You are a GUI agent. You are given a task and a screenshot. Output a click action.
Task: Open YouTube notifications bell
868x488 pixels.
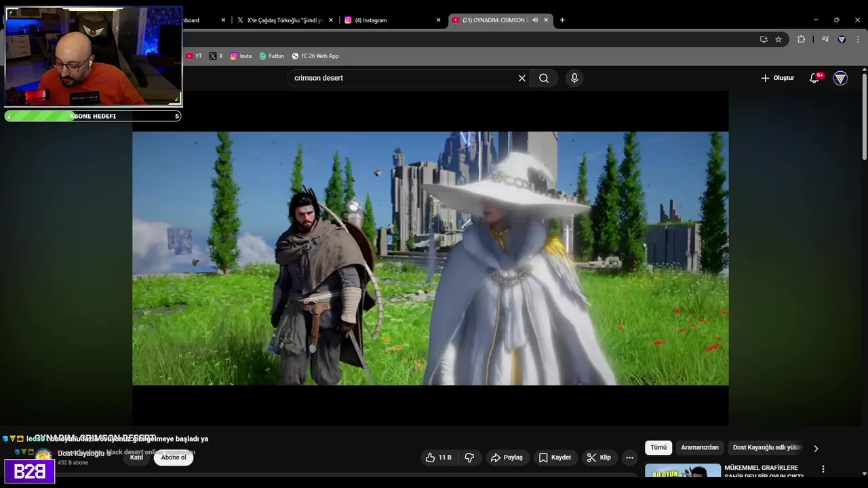point(814,78)
